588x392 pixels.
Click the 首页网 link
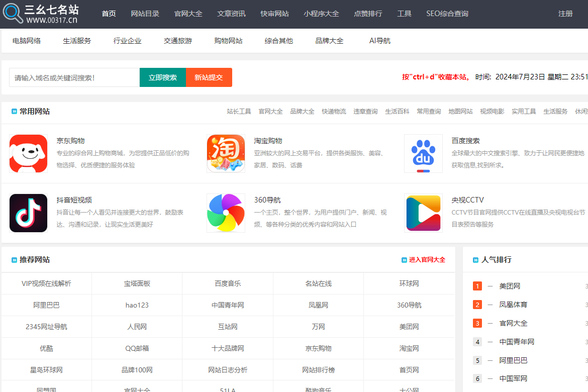[x=409, y=370]
